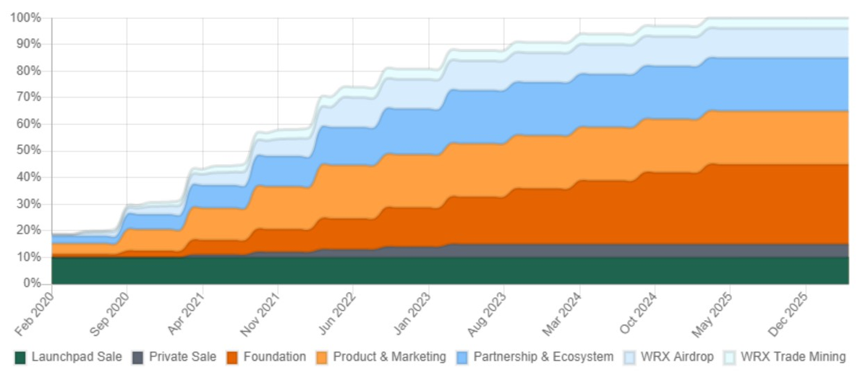Toggle the Launchpad Sale legend label text
The width and height of the screenshot is (868, 378).
[x=76, y=357]
